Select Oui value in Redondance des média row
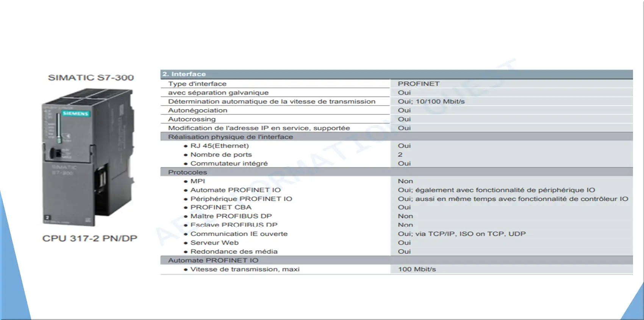The width and height of the screenshot is (644, 320). tap(404, 252)
